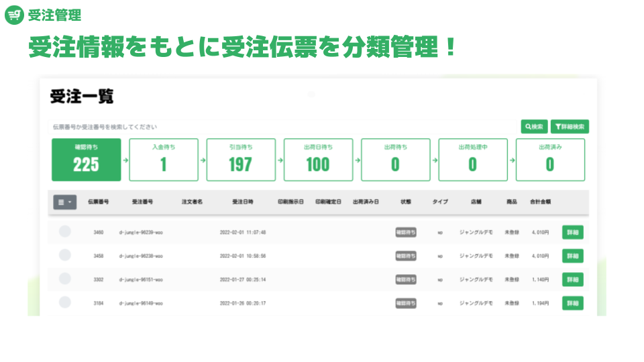This screenshot has height=362, width=644.
Task: Open 詳細 for order 3460
Action: (x=573, y=233)
